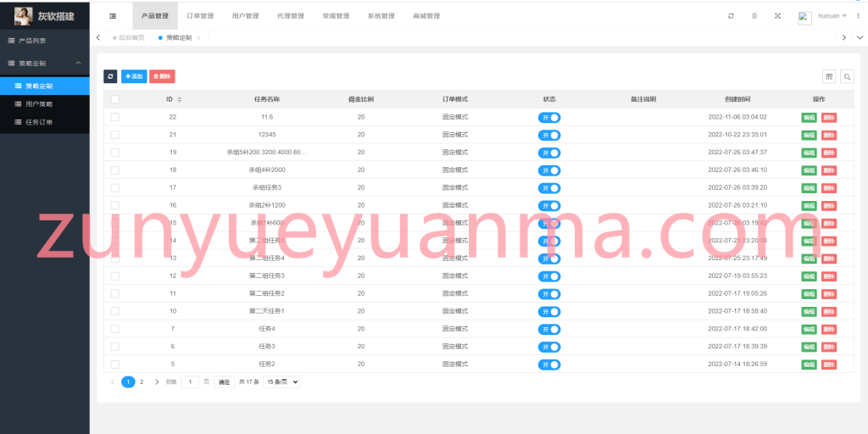Select 策略定制 submenu item in the sidebar
This screenshot has width=868, height=434.
pyautogui.click(x=45, y=86)
